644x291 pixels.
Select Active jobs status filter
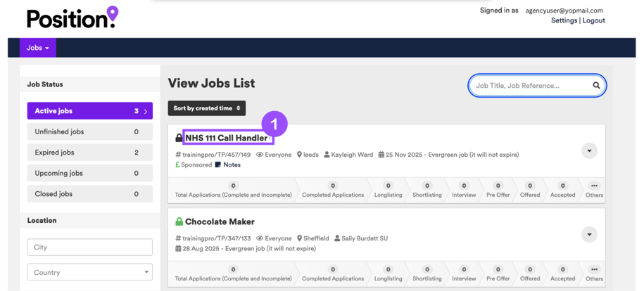click(x=89, y=111)
